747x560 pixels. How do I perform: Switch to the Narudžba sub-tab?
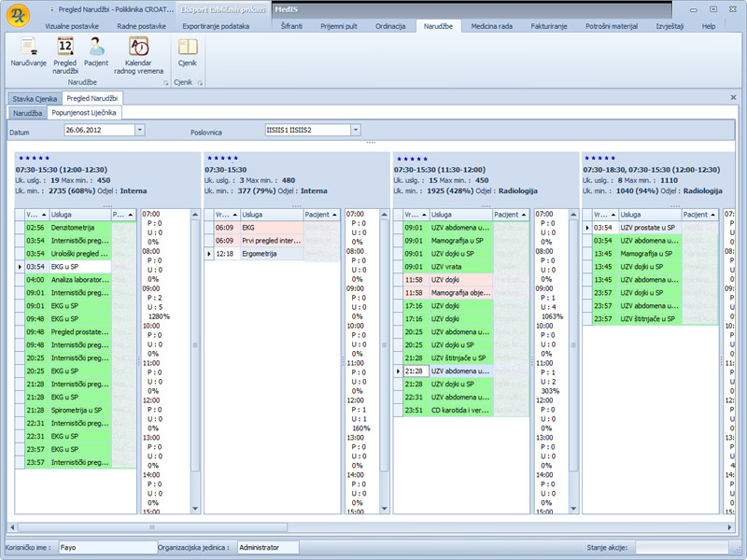[28, 112]
